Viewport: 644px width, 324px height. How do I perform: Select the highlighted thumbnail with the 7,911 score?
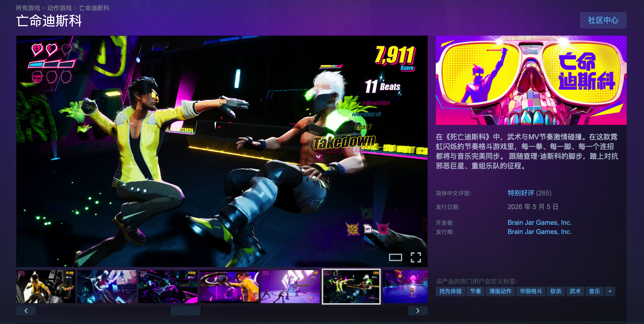[x=351, y=287]
